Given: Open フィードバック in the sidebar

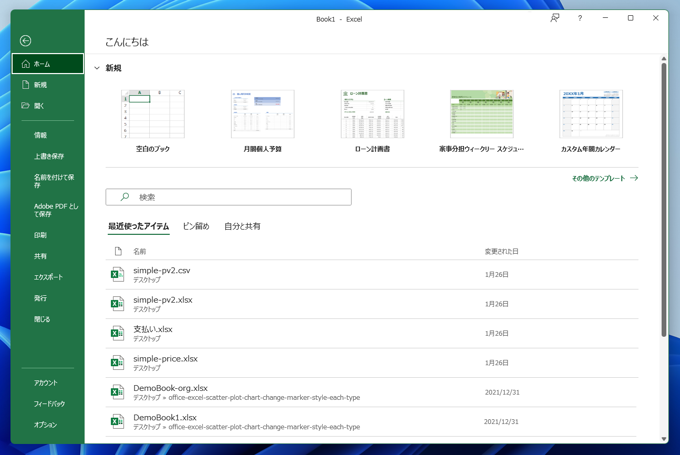Looking at the screenshot, I should click(x=48, y=403).
